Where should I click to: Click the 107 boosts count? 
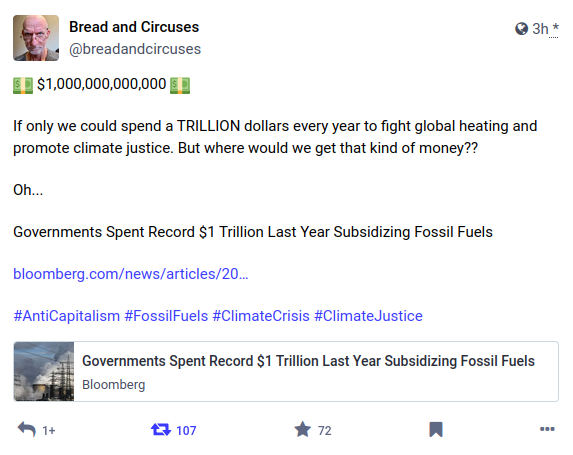(186, 431)
